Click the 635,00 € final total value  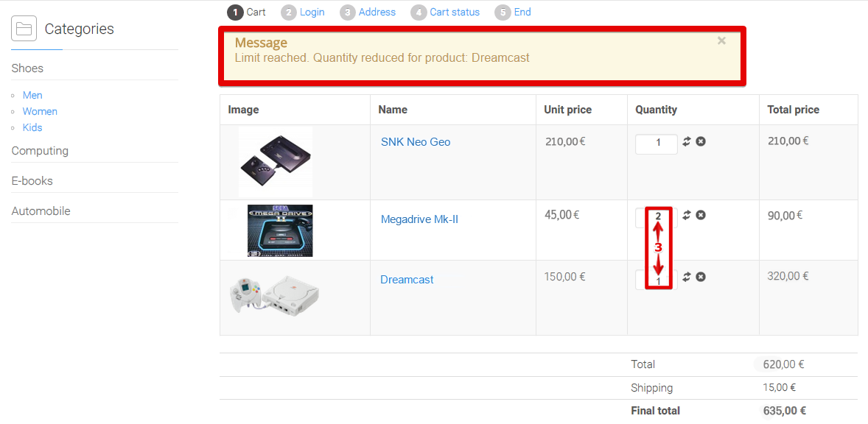pyautogui.click(x=784, y=411)
